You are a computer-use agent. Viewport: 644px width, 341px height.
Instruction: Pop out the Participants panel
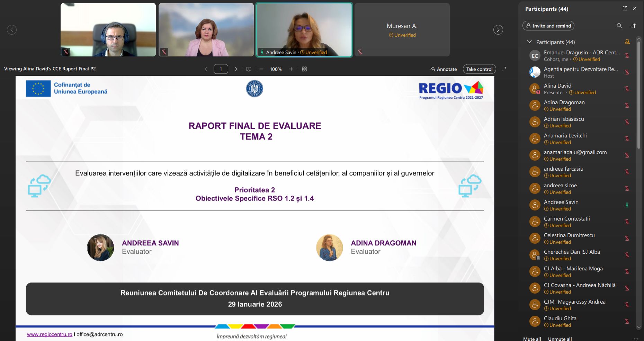[625, 8]
